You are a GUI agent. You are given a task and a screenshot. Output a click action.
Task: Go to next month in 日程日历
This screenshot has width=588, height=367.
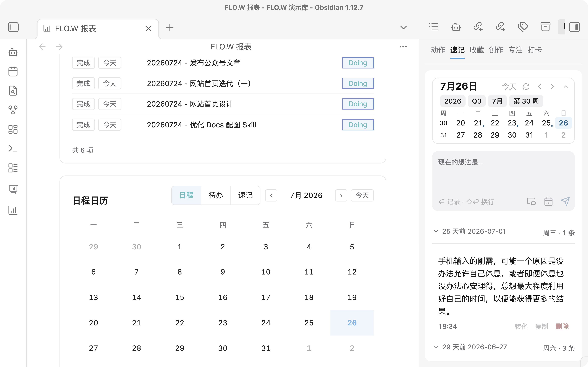[341, 196]
